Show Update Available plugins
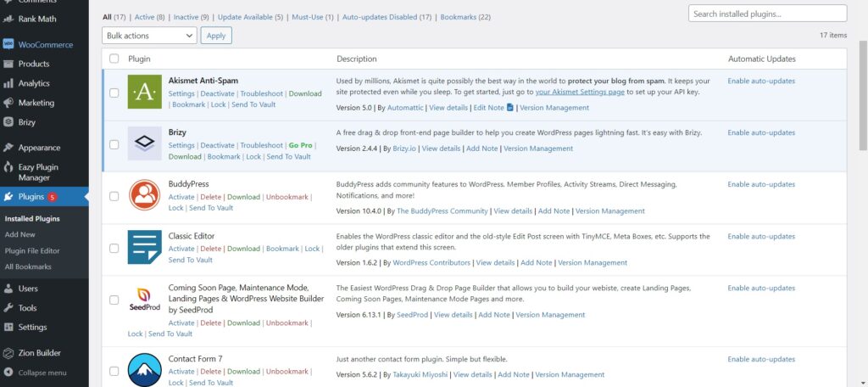Viewport: 868px width, 387px height. click(x=250, y=17)
